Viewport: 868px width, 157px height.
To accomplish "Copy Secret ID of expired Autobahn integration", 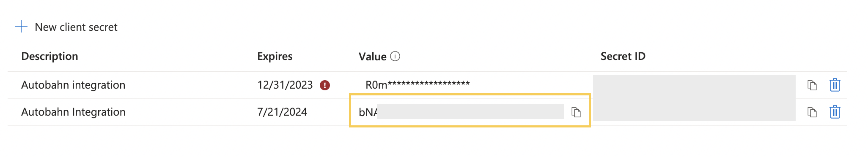I will 812,85.
